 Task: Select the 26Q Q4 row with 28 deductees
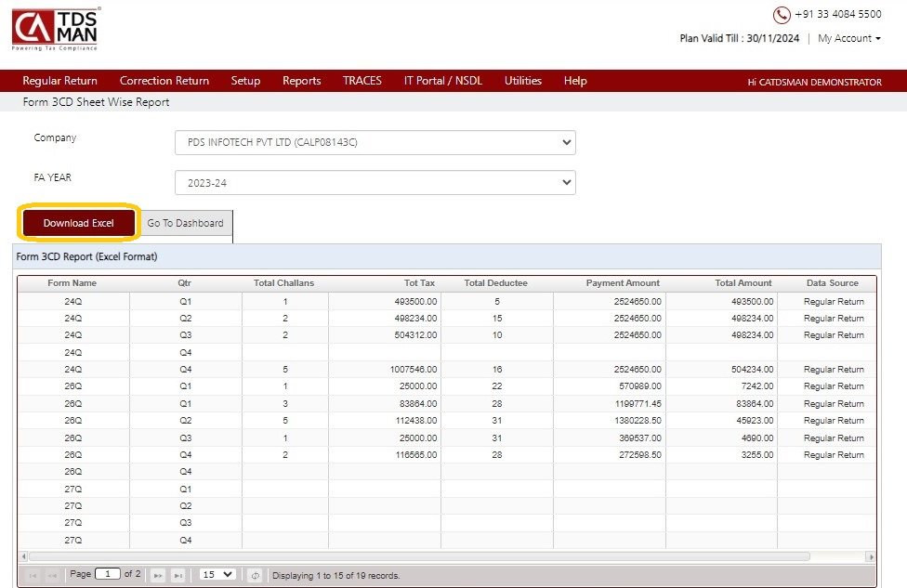point(446,453)
